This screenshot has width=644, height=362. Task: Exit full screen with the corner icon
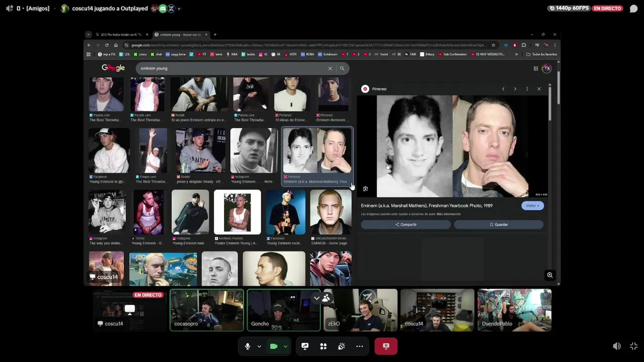633,346
